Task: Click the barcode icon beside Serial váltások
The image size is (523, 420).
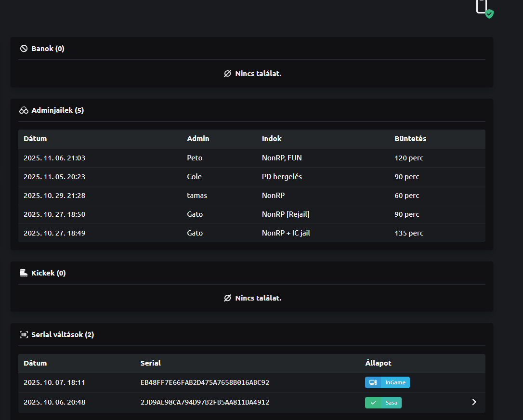Action: point(24,335)
